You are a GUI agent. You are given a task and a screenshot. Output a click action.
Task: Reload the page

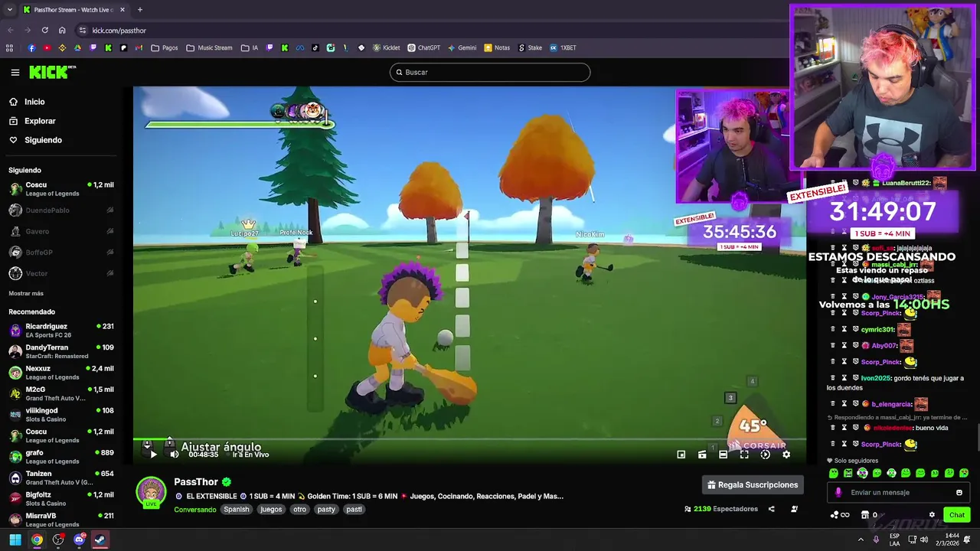click(44, 31)
